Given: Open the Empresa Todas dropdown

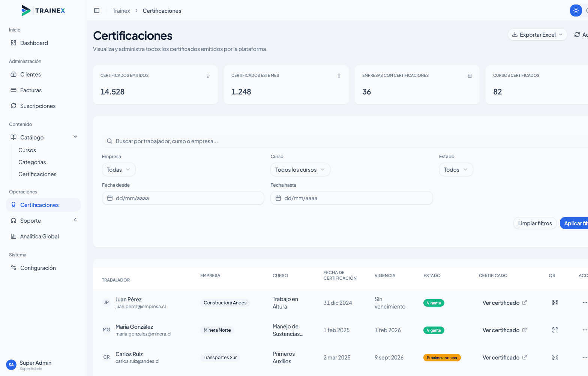Looking at the screenshot, I should pyautogui.click(x=118, y=170).
